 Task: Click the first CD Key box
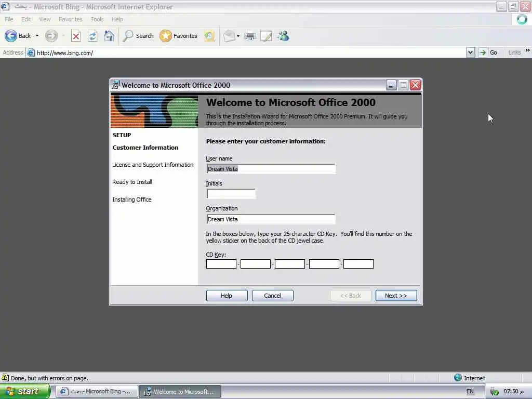pyautogui.click(x=221, y=264)
